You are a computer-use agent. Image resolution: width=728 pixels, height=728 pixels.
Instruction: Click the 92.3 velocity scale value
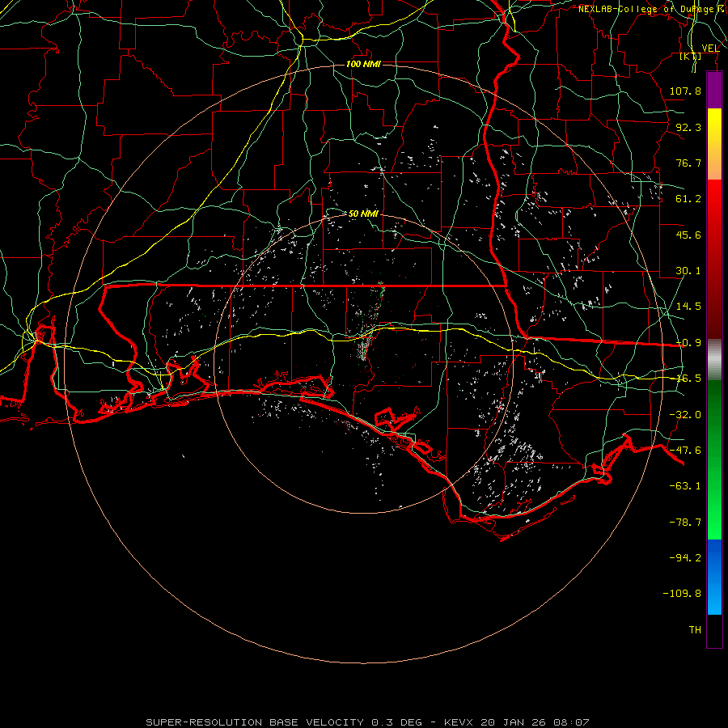pyautogui.click(x=688, y=127)
